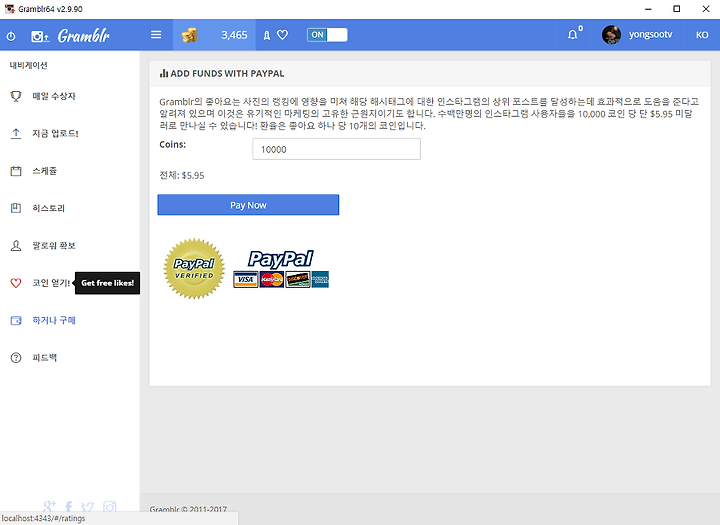Image resolution: width=720 pixels, height=525 pixels.
Task: Open 매일 수상자 in sidebar
Action: point(54,96)
